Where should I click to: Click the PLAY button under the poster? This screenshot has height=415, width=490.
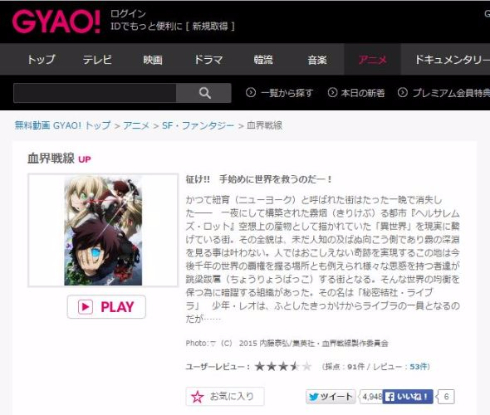click(106, 307)
